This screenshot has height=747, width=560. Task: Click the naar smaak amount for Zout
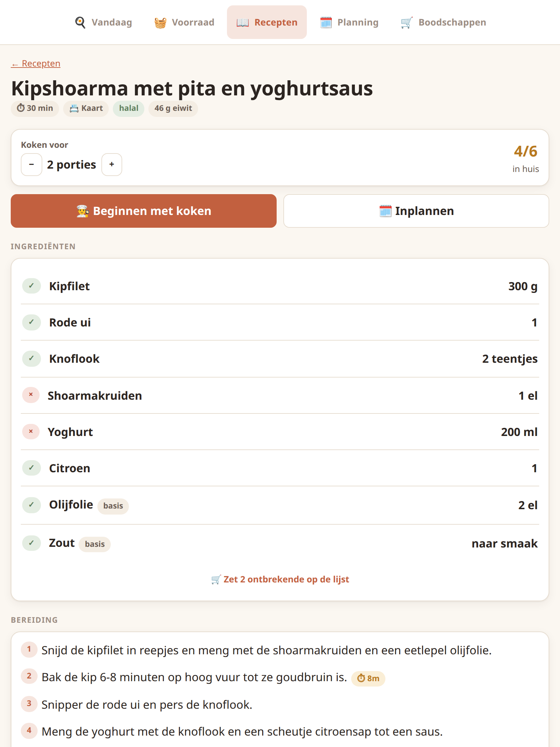pyautogui.click(x=505, y=544)
